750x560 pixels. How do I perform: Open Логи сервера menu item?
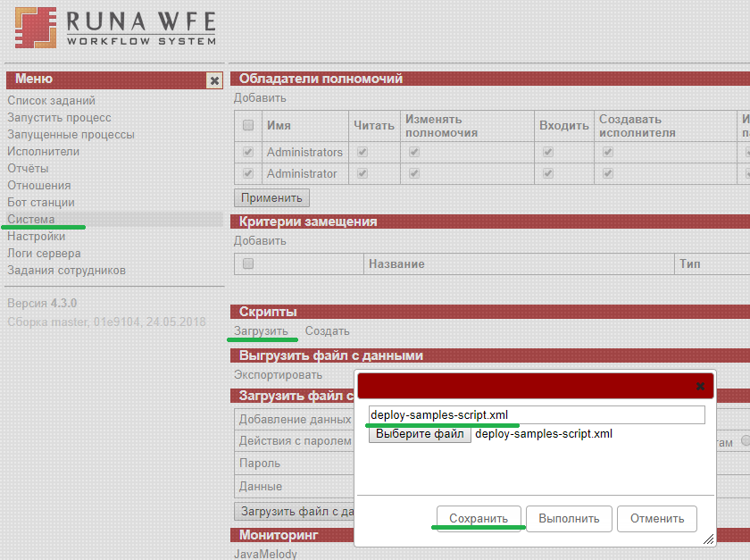44,254
